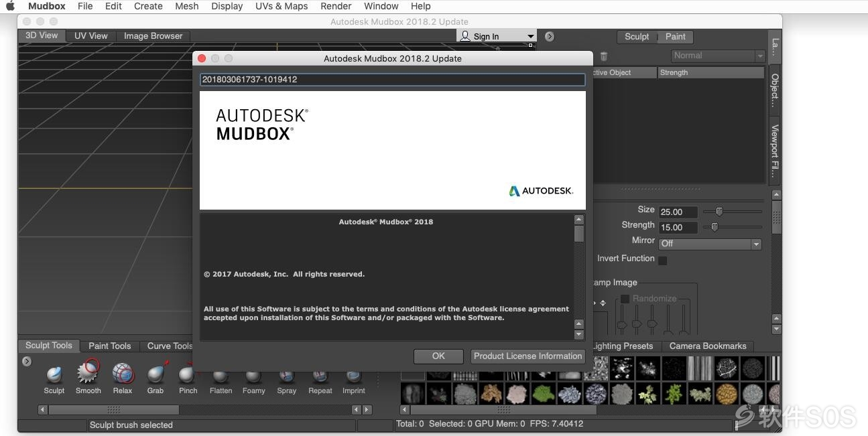The width and height of the screenshot is (868, 436).
Task: Toggle the Randomize checkbox
Action: [625, 299]
